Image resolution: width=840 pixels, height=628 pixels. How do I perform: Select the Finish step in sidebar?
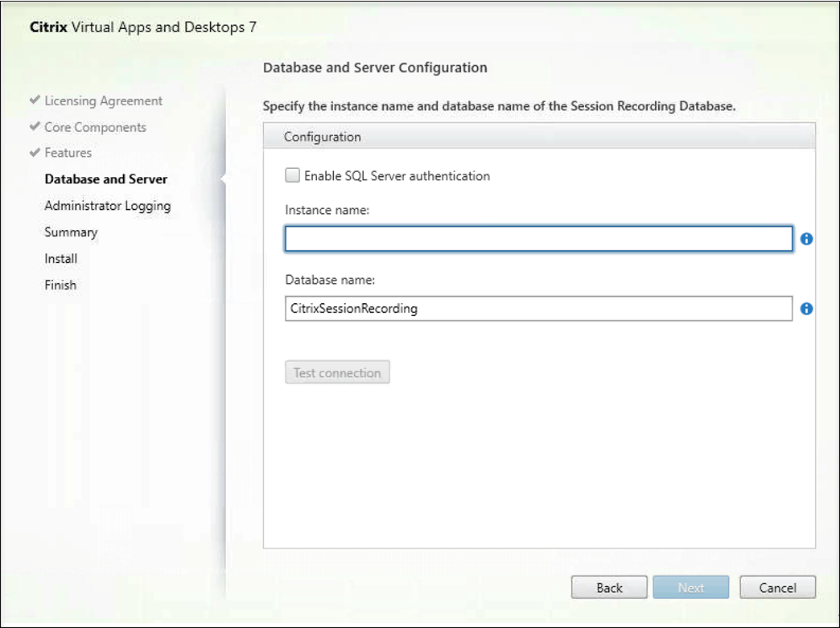click(60, 285)
